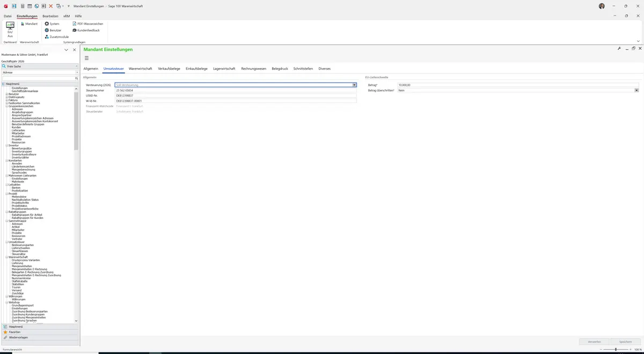The width and height of the screenshot is (644, 354).
Task: Open the hamburger menu under Mandant Einstellungen
Action: pos(86,58)
